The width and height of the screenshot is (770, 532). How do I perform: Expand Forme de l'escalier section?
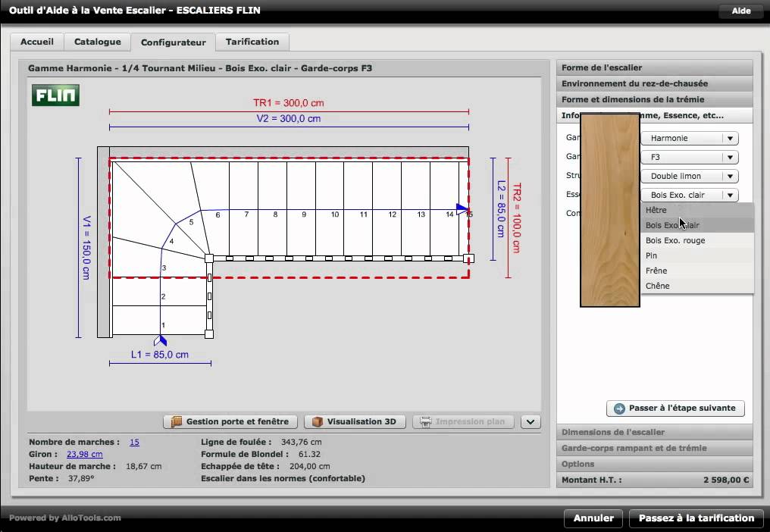click(654, 67)
